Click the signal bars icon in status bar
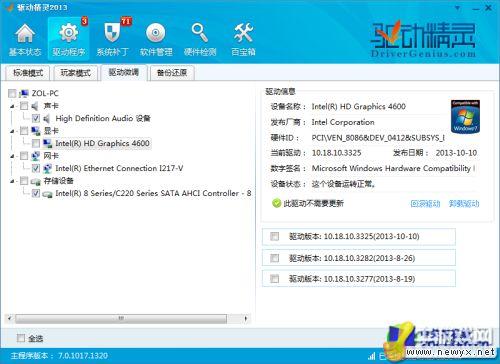500x364 pixels. [372, 356]
